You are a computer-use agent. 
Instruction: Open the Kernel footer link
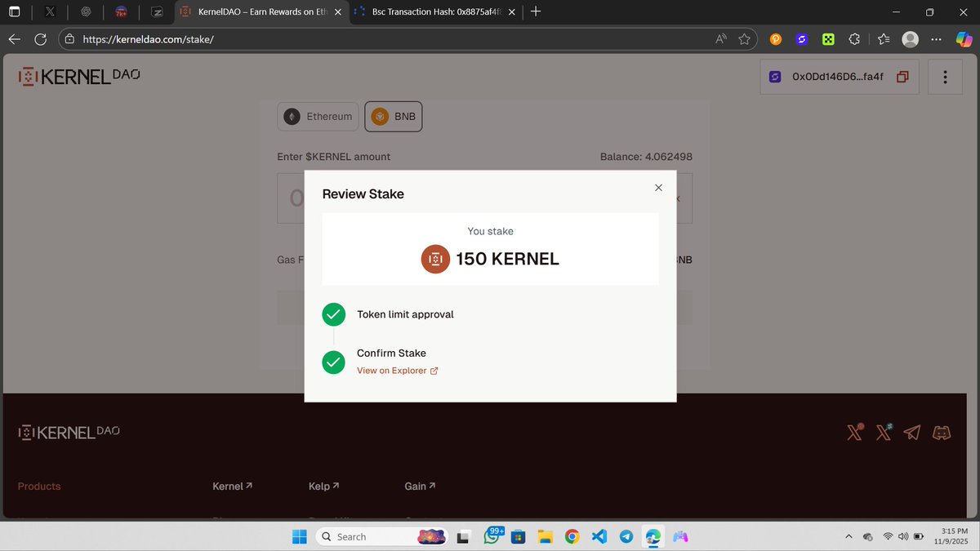[232, 486]
